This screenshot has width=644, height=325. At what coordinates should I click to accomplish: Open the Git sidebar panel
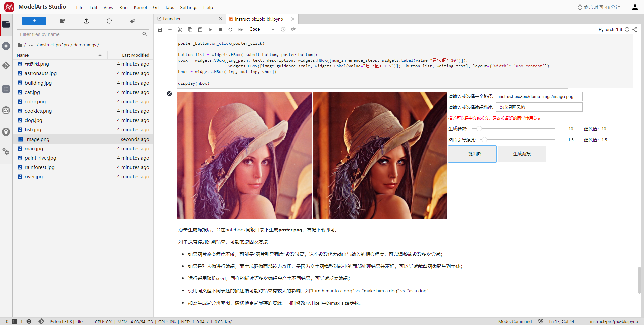[x=6, y=65]
